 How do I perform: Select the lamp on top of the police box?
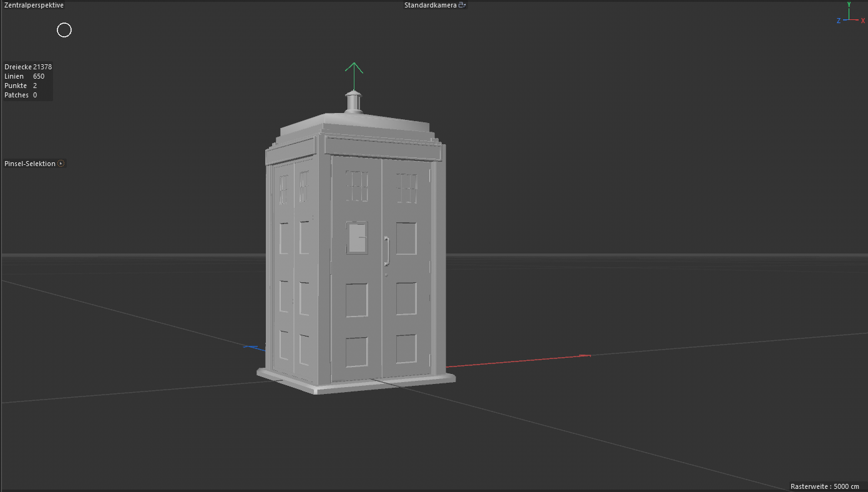click(354, 102)
